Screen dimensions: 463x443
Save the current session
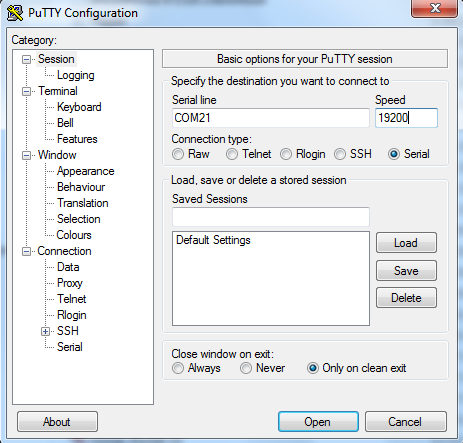(406, 271)
